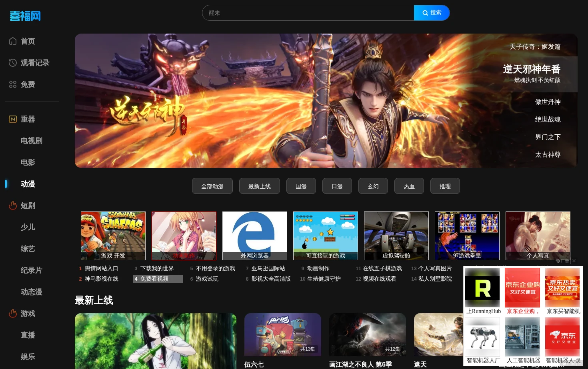The width and height of the screenshot is (588, 369).
Task: Open the 个人写真 thumbnail
Action: pyautogui.click(x=538, y=236)
